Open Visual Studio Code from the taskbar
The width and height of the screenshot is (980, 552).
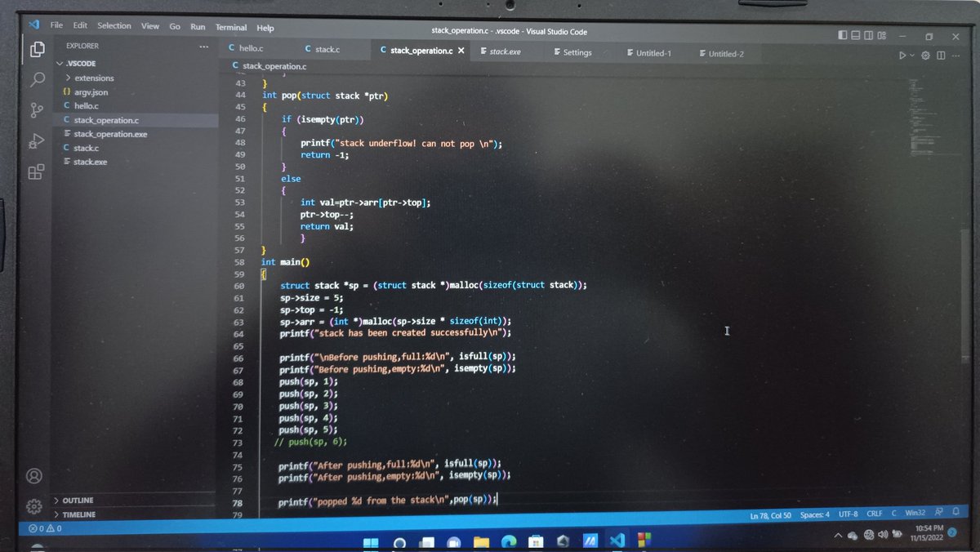[617, 541]
